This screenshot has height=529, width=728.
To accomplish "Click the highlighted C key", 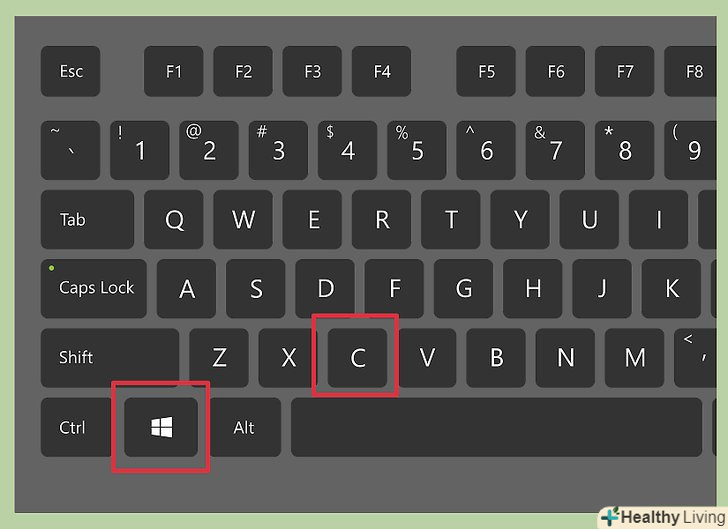I will click(357, 358).
